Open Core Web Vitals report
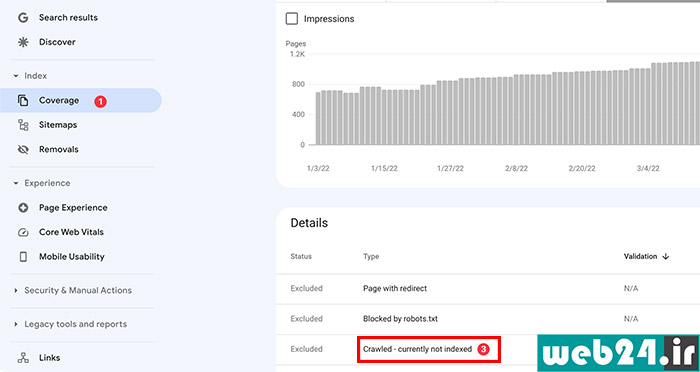This screenshot has height=372, width=700. [71, 232]
